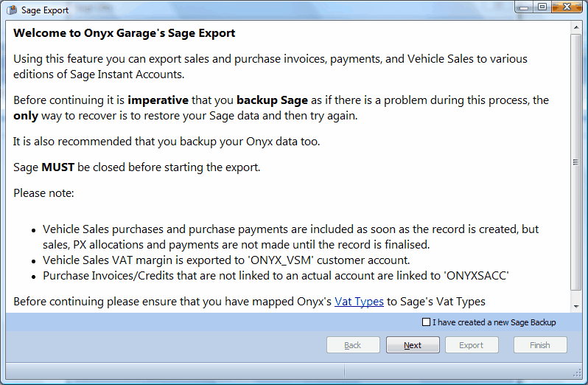Click the 'Please note:' text
The height and width of the screenshot is (385, 588).
43,193
